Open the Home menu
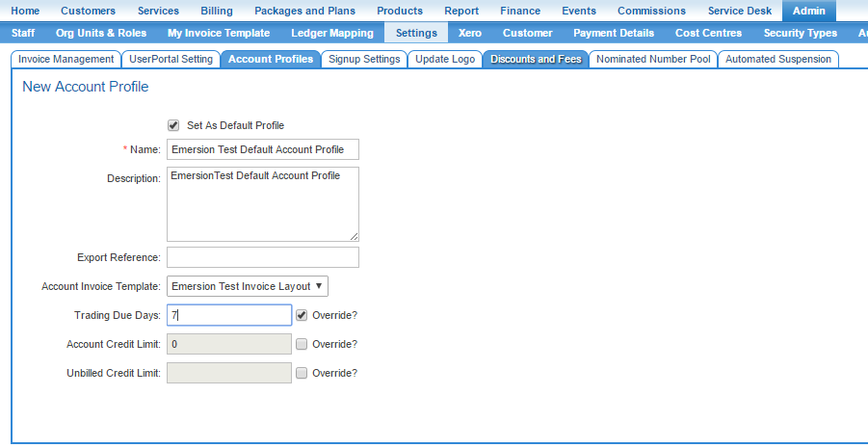Image resolution: width=868 pixels, height=448 pixels. point(25,11)
